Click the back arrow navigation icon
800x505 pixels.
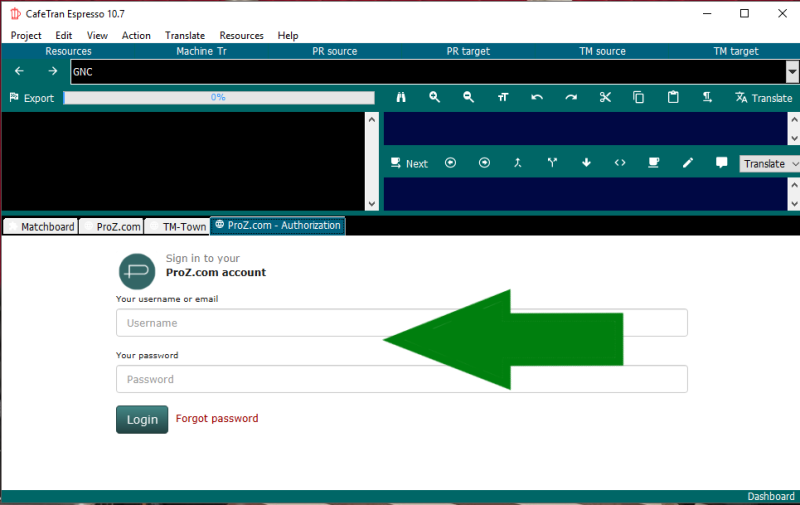(x=19, y=71)
